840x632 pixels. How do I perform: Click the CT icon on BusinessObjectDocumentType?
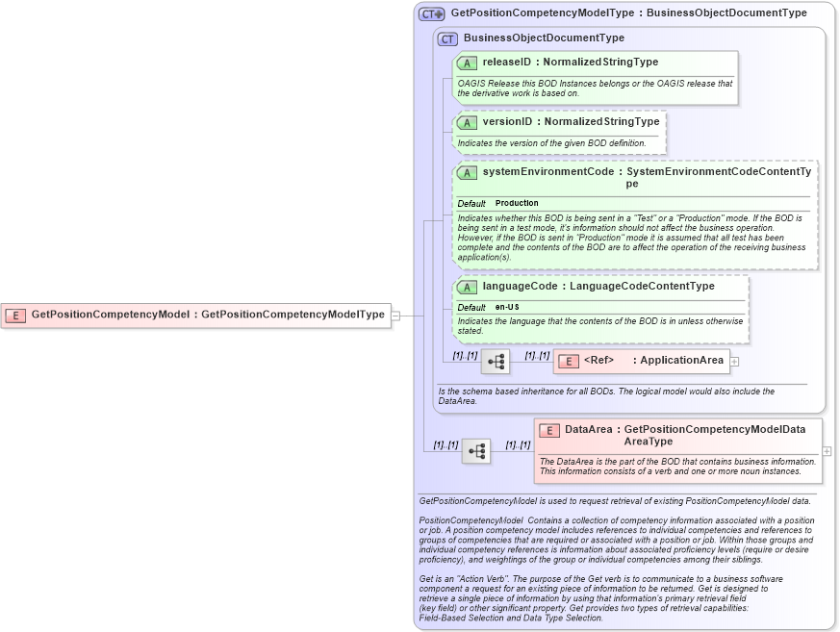point(446,38)
